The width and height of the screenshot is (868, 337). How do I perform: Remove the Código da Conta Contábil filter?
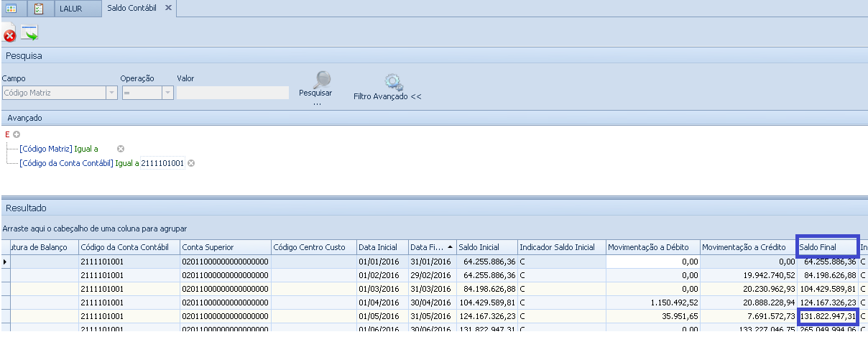coord(191,163)
